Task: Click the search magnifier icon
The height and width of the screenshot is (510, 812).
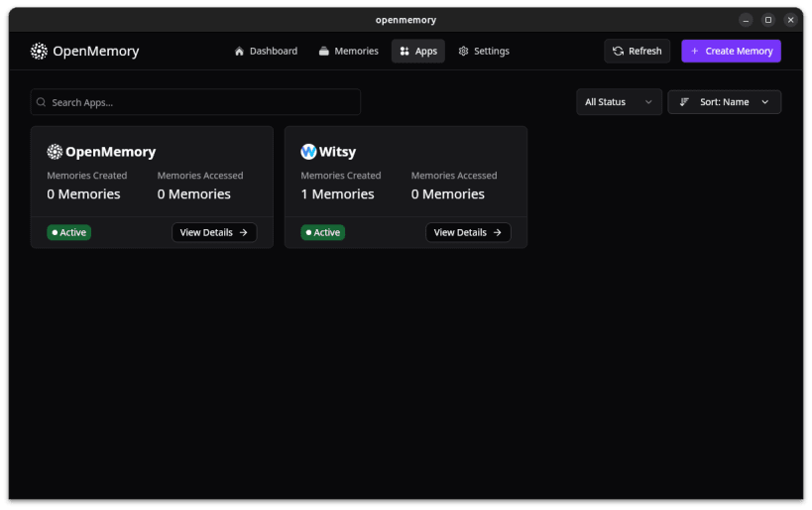Action: [x=42, y=102]
